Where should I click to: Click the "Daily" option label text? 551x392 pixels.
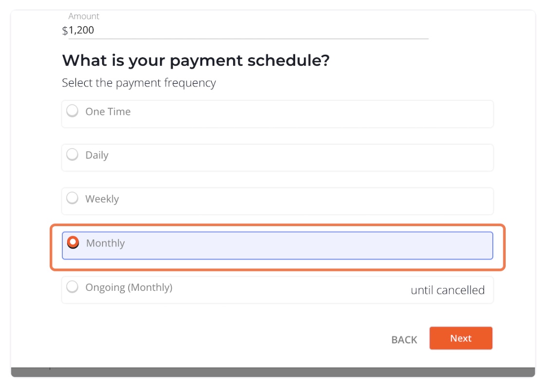click(x=97, y=156)
